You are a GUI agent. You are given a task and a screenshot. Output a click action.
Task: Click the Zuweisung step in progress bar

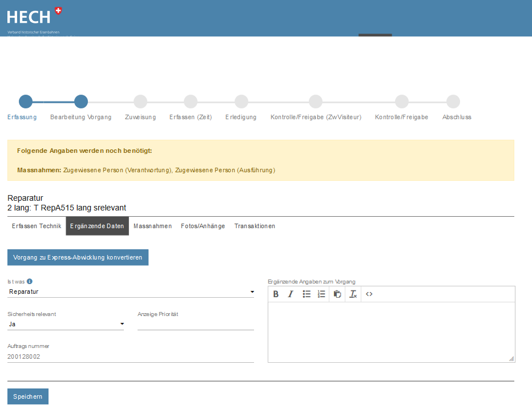pyautogui.click(x=140, y=102)
